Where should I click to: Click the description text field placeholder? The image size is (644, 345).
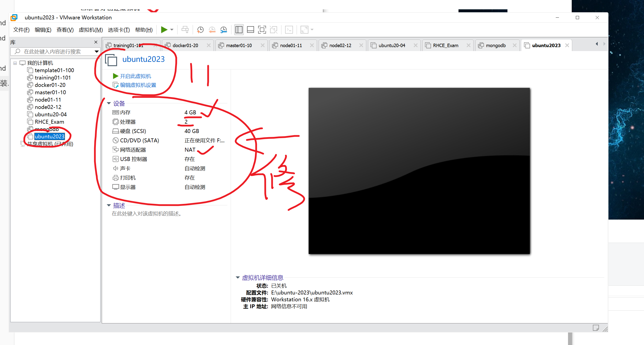coord(147,214)
